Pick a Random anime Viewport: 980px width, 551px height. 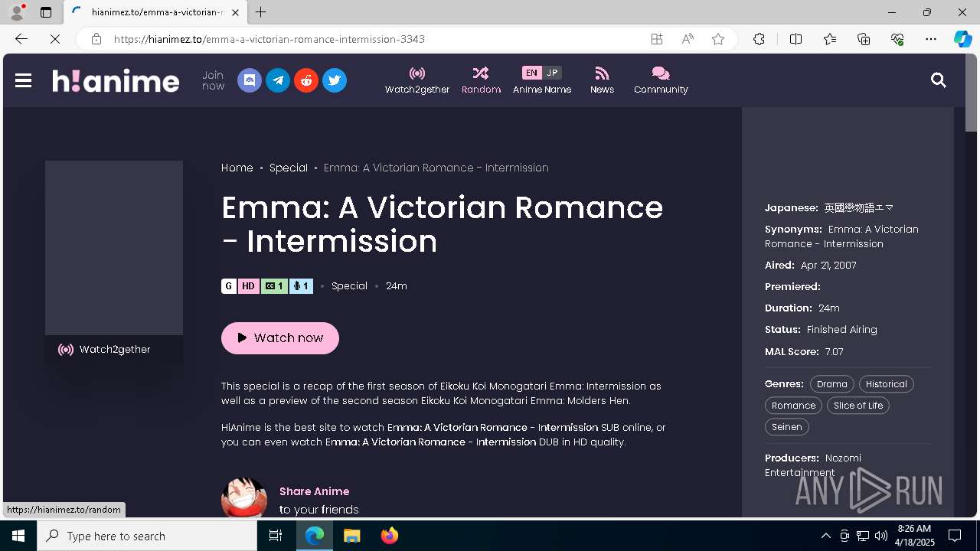[481, 80]
